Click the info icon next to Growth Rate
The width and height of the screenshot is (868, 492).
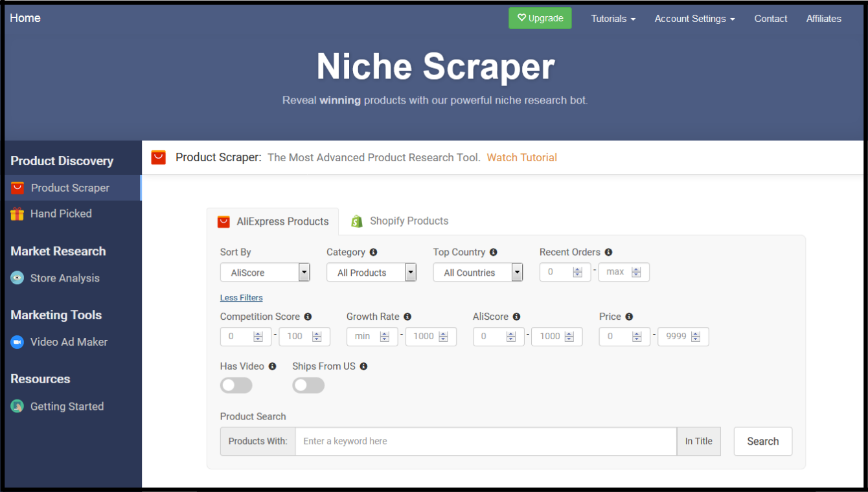click(407, 317)
